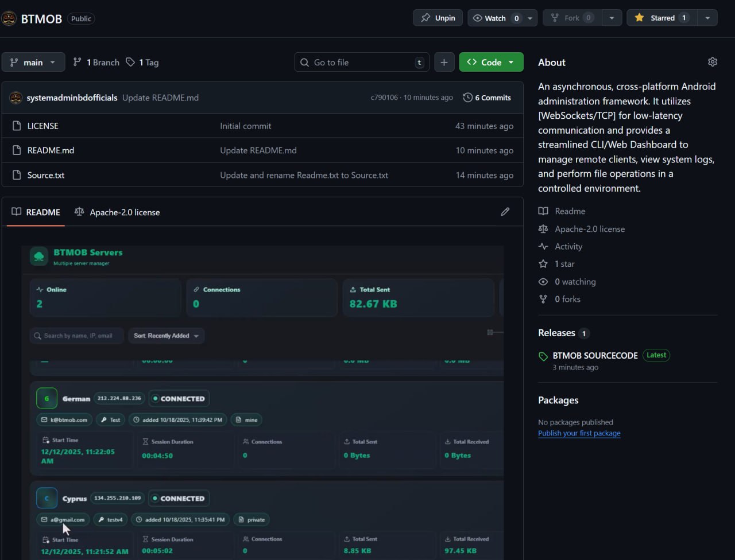Open the About section settings gear
Image resolution: width=735 pixels, height=560 pixels.
(712, 61)
